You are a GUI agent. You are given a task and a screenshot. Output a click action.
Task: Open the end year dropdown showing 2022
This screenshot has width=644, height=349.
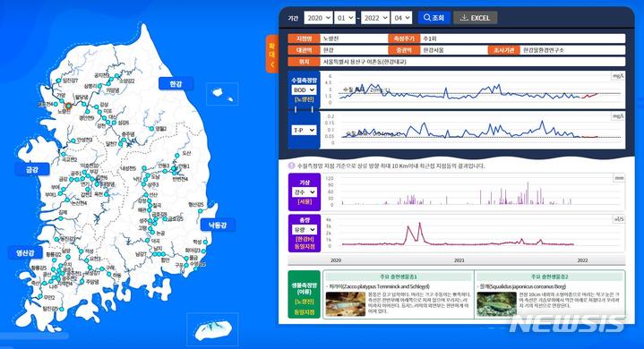(x=375, y=18)
